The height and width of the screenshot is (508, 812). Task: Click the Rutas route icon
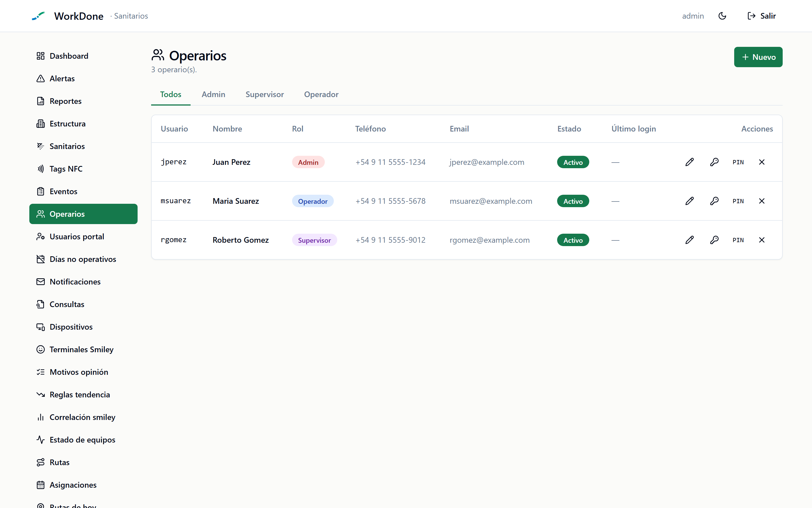[41, 462]
